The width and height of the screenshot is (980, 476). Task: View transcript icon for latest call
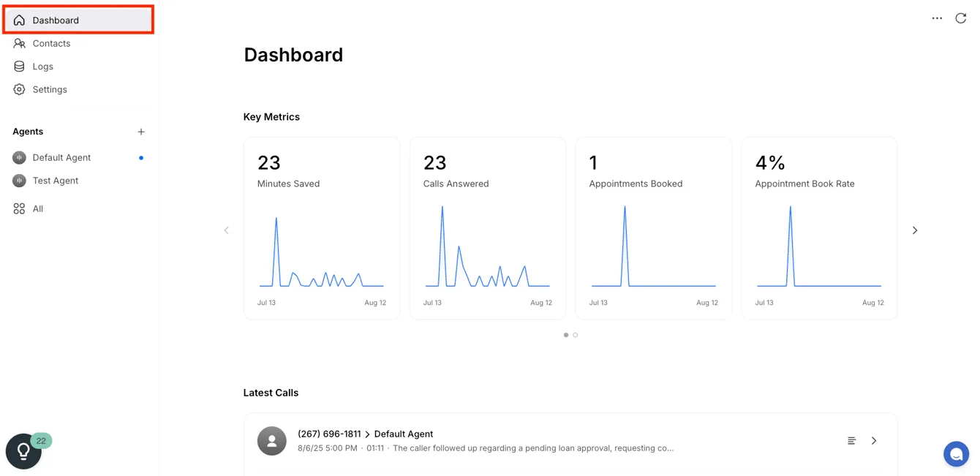[x=851, y=441]
